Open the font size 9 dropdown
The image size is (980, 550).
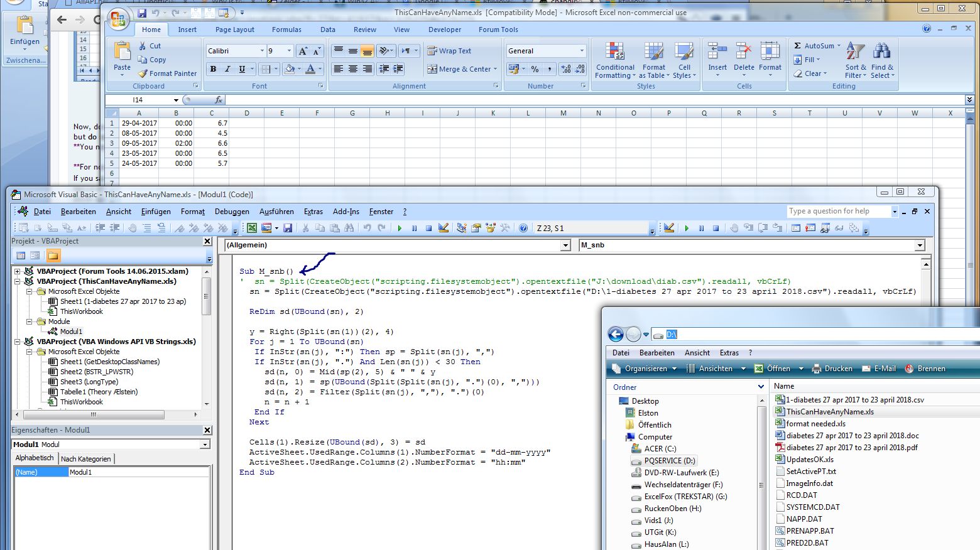click(289, 51)
